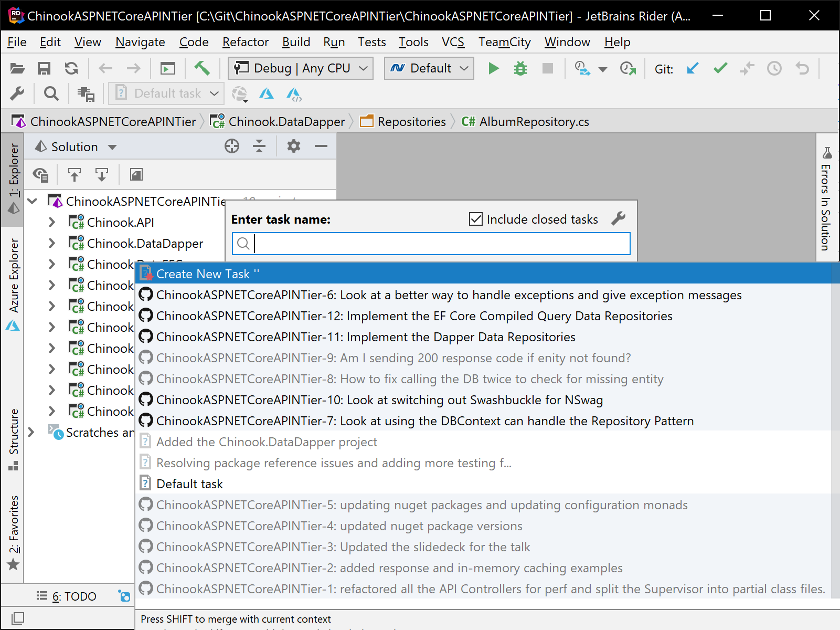Open the attach debugger dropdown arrow
Viewport: 840px width, 630px height.
click(x=603, y=69)
